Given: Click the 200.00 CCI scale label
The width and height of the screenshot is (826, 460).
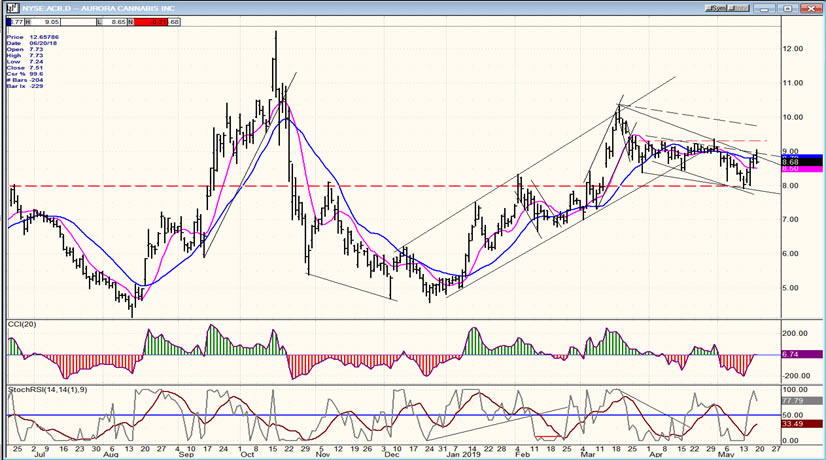Looking at the screenshot, I should click(x=795, y=334).
